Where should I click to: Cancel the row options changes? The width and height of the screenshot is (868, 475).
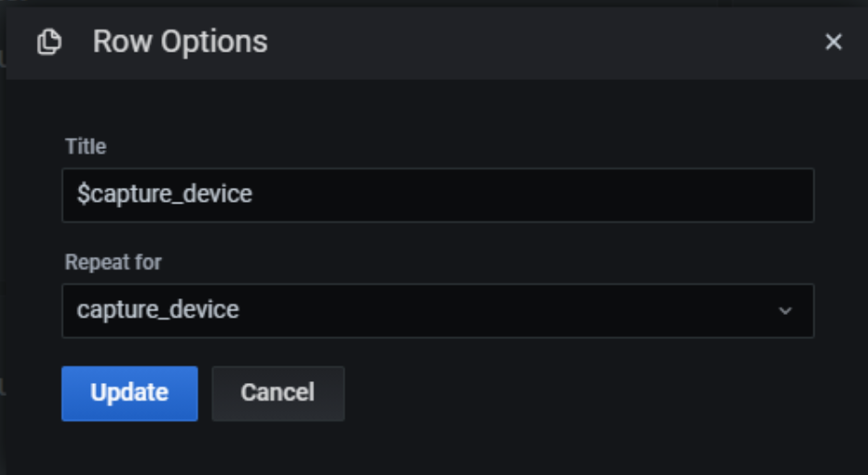(277, 393)
